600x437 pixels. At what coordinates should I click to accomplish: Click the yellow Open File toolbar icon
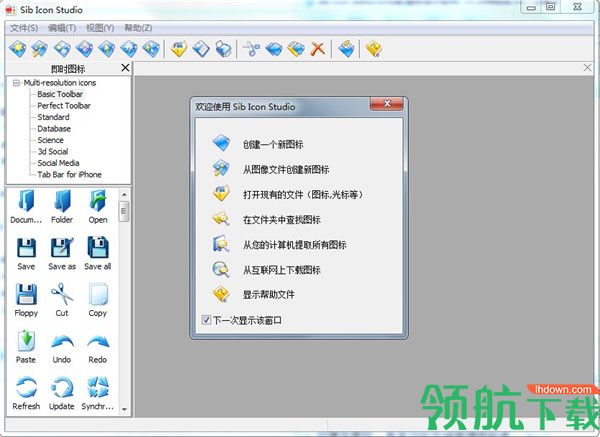pyautogui.click(x=179, y=49)
